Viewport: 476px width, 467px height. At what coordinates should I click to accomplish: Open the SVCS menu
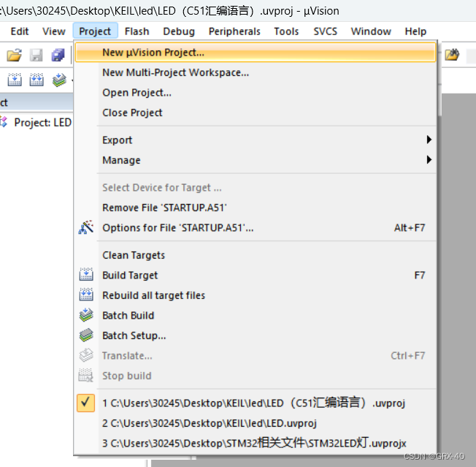(x=325, y=31)
